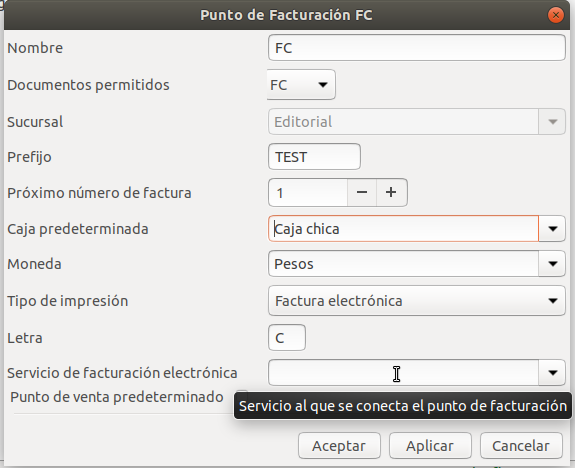Open the Documentos permitidos FC dropdown
Screen dimensions: 575x468
click(301, 85)
